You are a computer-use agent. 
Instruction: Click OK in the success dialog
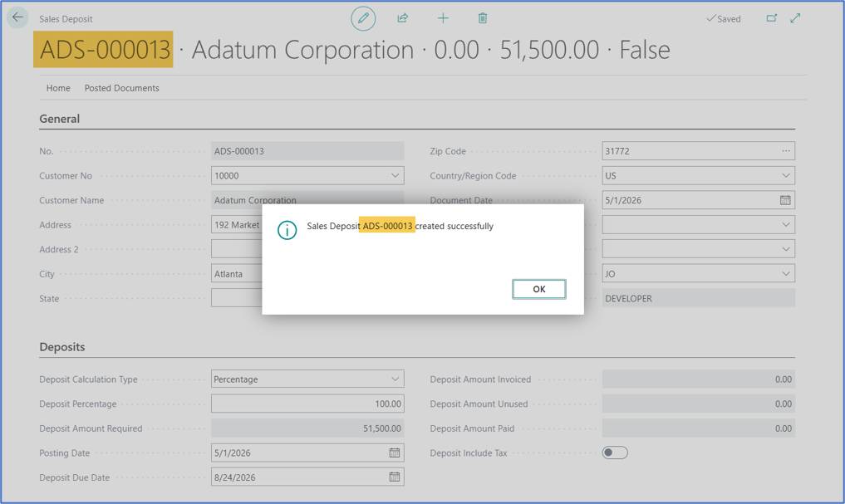tap(539, 289)
